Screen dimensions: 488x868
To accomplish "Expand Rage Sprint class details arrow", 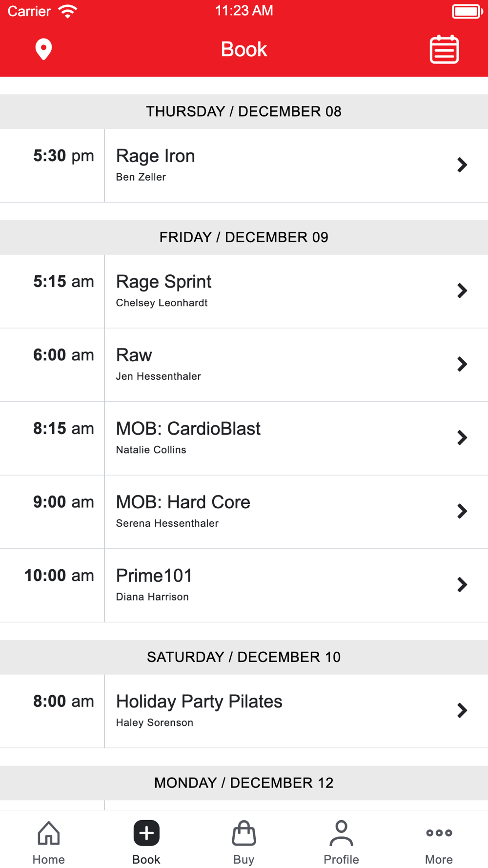I will [x=462, y=291].
